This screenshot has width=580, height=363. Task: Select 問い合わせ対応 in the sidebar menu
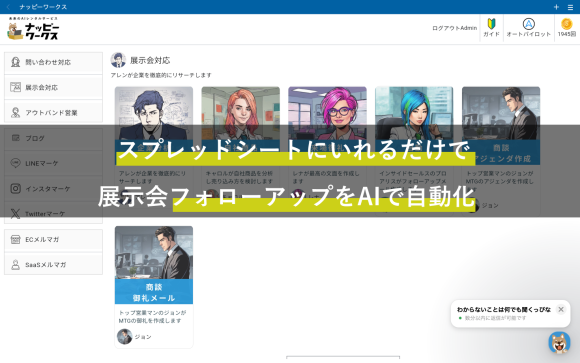tap(53, 62)
